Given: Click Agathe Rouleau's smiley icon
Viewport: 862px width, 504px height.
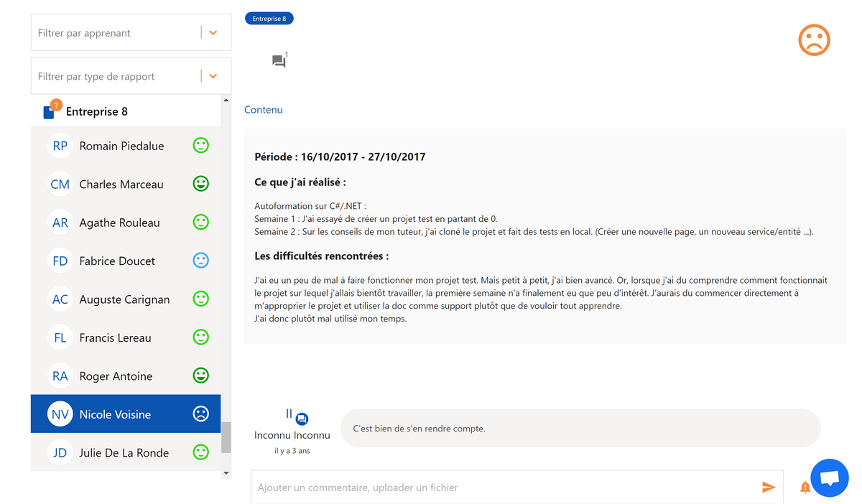Looking at the screenshot, I should pos(201,223).
